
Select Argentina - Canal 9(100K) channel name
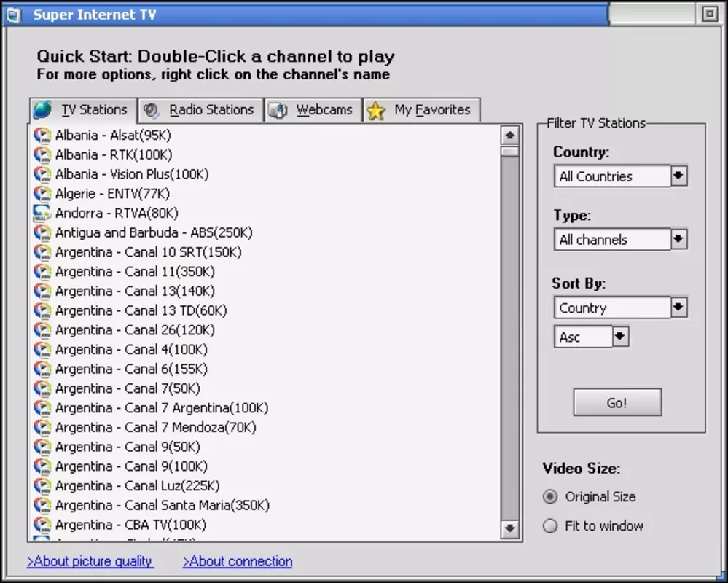pyautogui.click(x=131, y=467)
